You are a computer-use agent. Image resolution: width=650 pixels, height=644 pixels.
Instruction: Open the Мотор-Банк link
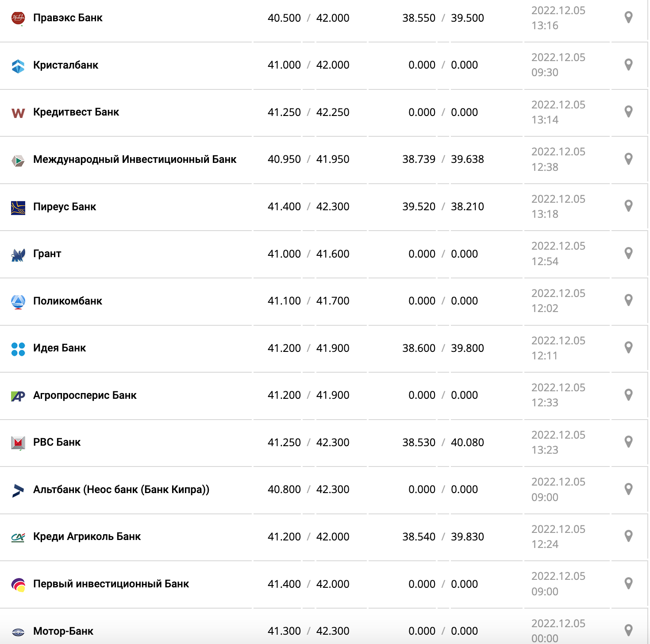point(63,631)
